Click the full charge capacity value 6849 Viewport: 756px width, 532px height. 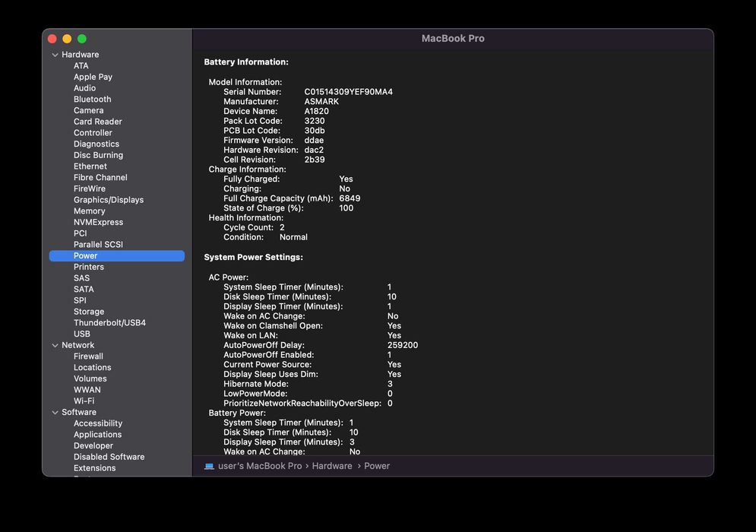(x=350, y=198)
